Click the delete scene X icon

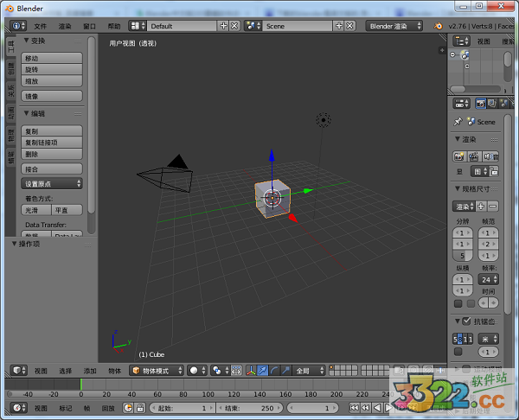[350, 26]
